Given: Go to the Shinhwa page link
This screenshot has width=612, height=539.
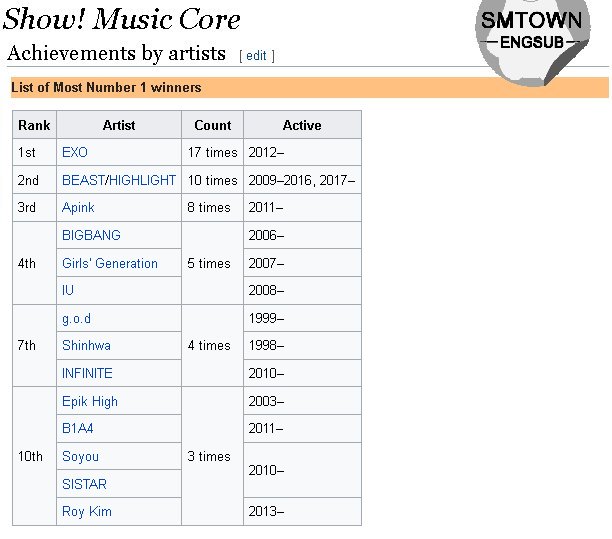Looking at the screenshot, I should click(86, 345).
